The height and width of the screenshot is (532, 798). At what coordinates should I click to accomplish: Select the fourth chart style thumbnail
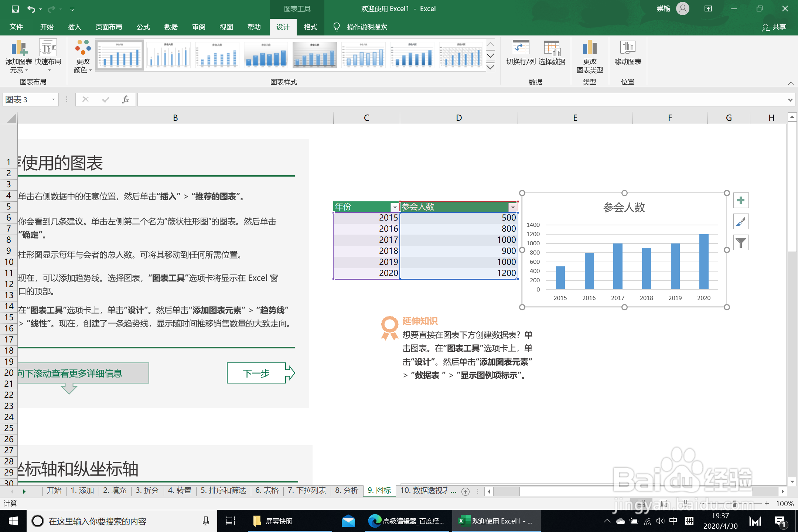(266, 55)
